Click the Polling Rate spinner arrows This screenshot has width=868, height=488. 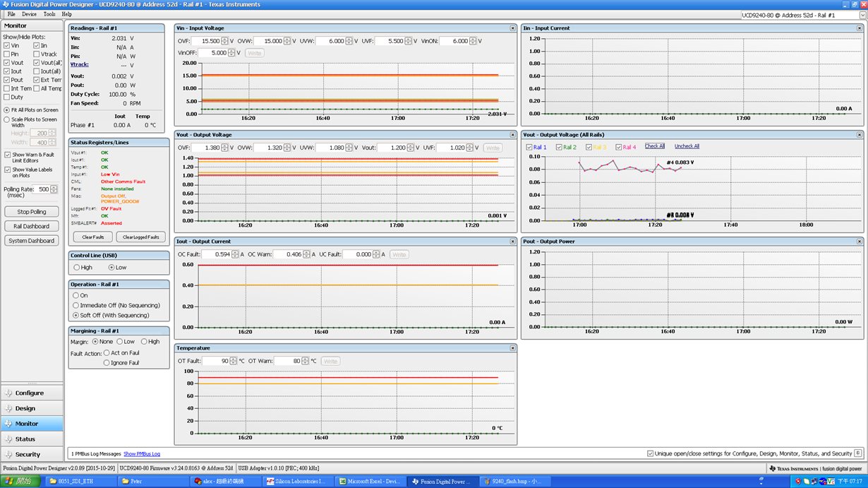tap(54, 189)
